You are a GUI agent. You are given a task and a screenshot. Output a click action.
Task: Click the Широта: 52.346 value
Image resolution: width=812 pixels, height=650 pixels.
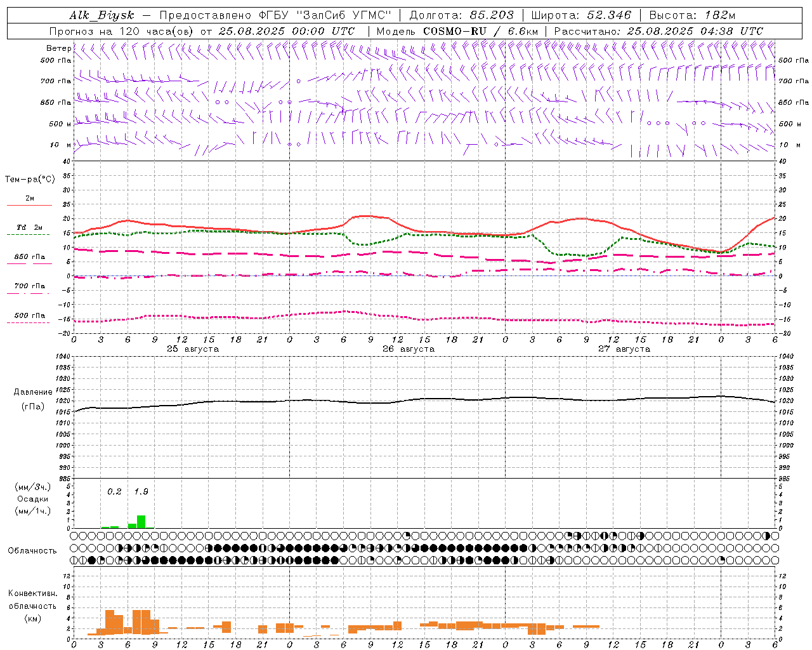(581, 15)
